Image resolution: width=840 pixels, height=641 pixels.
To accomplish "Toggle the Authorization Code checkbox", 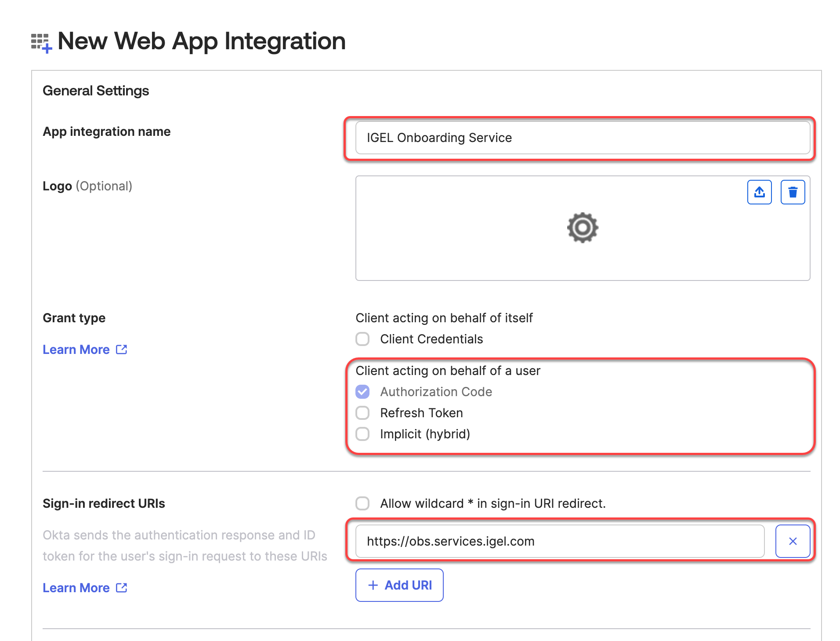I will pyautogui.click(x=362, y=392).
